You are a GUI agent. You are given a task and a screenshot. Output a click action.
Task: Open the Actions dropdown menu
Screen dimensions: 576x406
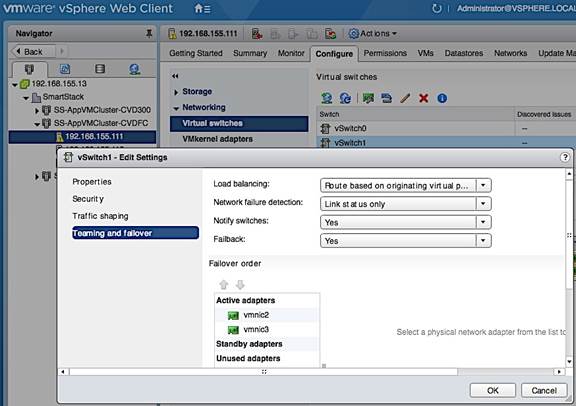click(373, 33)
